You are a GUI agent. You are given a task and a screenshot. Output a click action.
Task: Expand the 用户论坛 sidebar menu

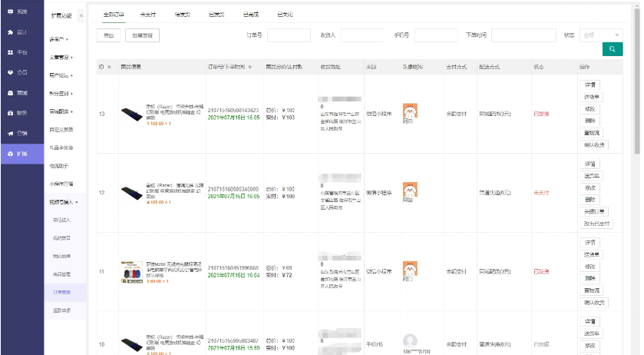point(64,75)
